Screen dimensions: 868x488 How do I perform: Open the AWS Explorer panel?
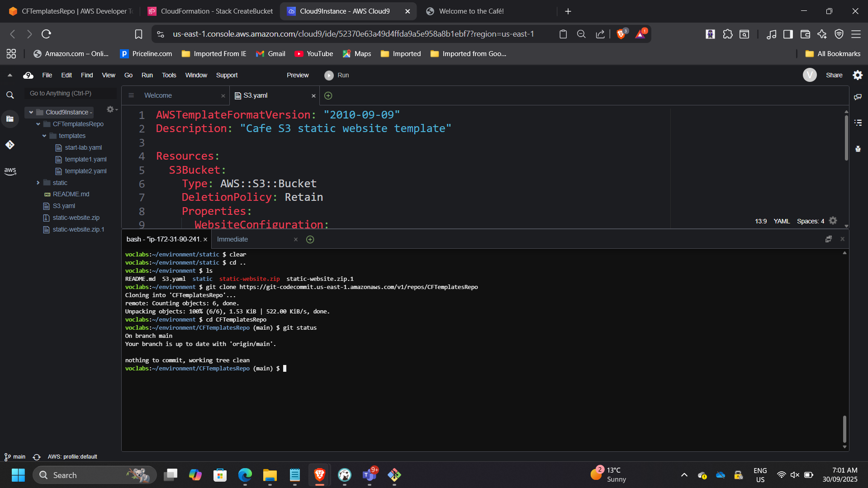(10, 171)
